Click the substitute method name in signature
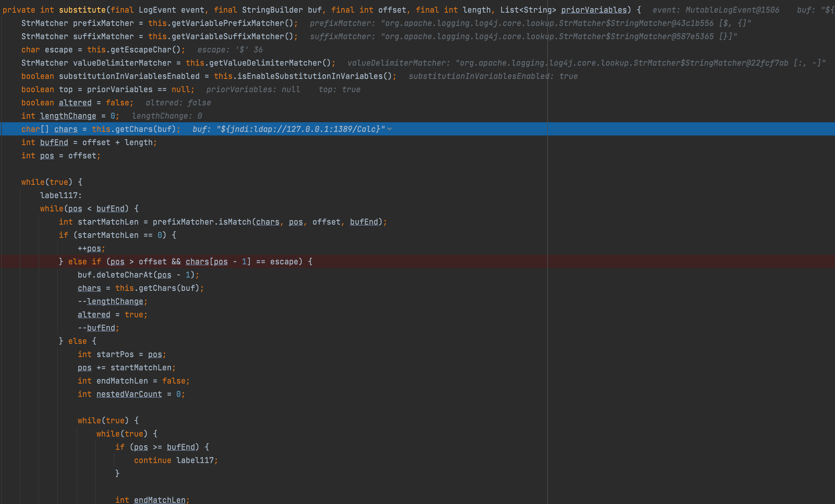The height and width of the screenshot is (504, 835). (82, 10)
